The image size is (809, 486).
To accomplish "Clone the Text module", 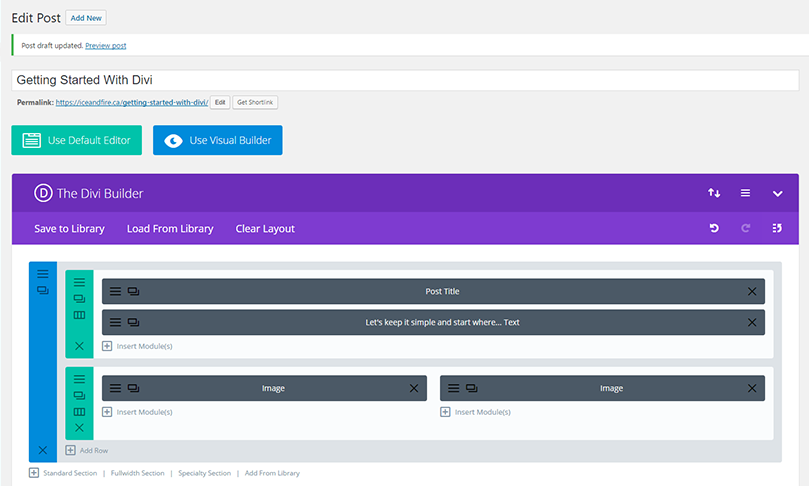I will [x=134, y=322].
